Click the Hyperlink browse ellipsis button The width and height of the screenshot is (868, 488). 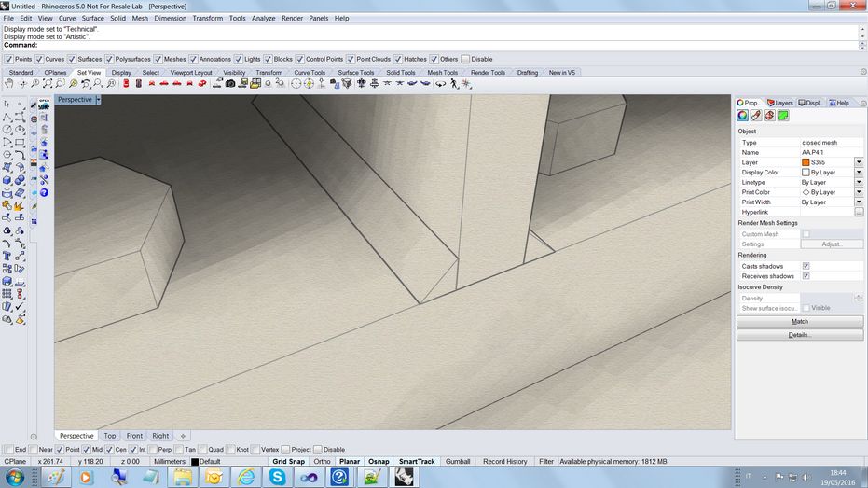pyautogui.click(x=859, y=212)
